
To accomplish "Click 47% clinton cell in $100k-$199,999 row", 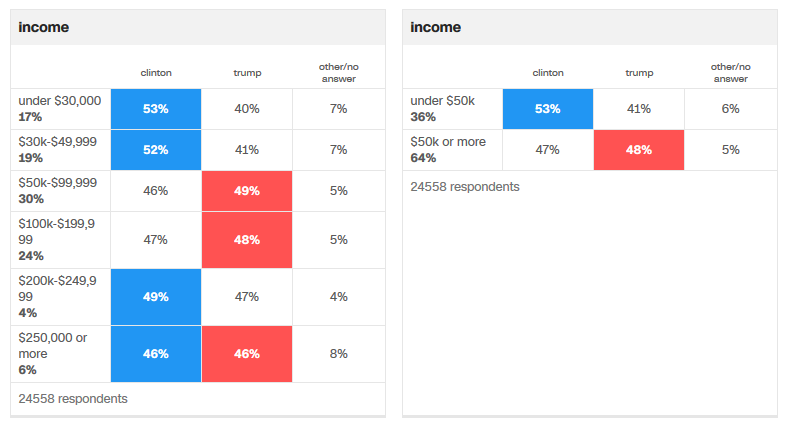I will pos(155,240).
